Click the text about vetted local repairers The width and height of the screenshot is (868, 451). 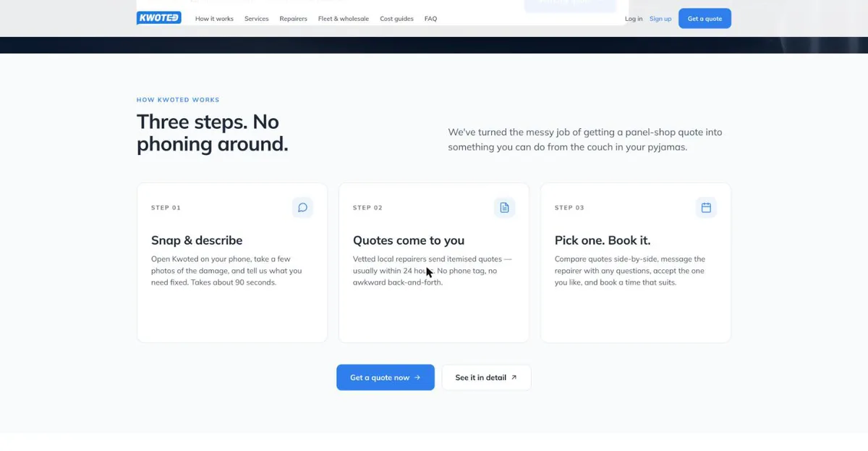click(x=432, y=271)
